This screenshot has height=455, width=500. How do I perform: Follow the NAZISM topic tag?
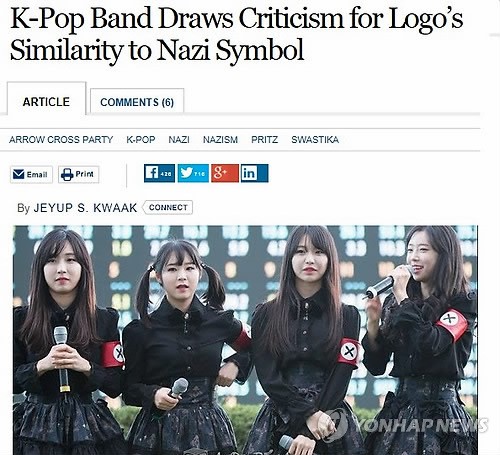click(220, 139)
